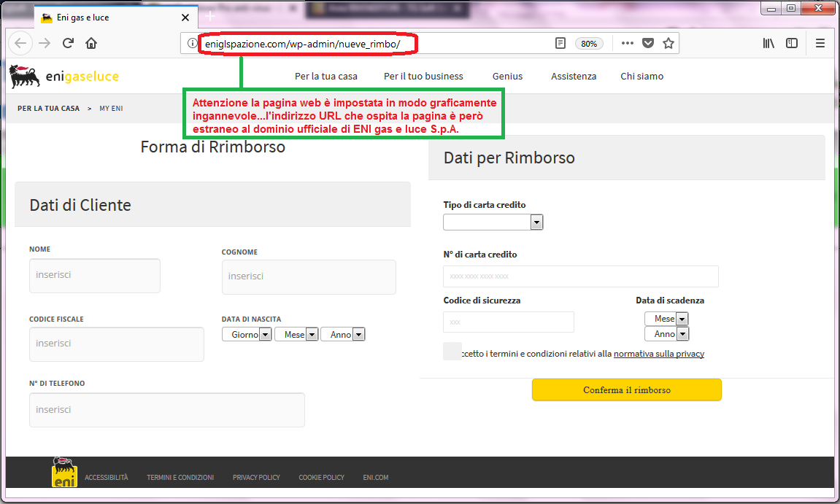Open Per il tuo business menu

click(x=423, y=77)
